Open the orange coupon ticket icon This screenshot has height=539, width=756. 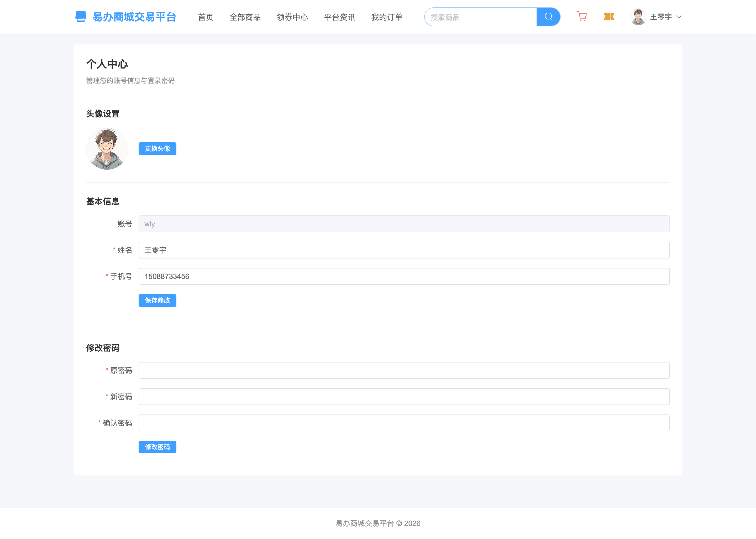(x=609, y=16)
